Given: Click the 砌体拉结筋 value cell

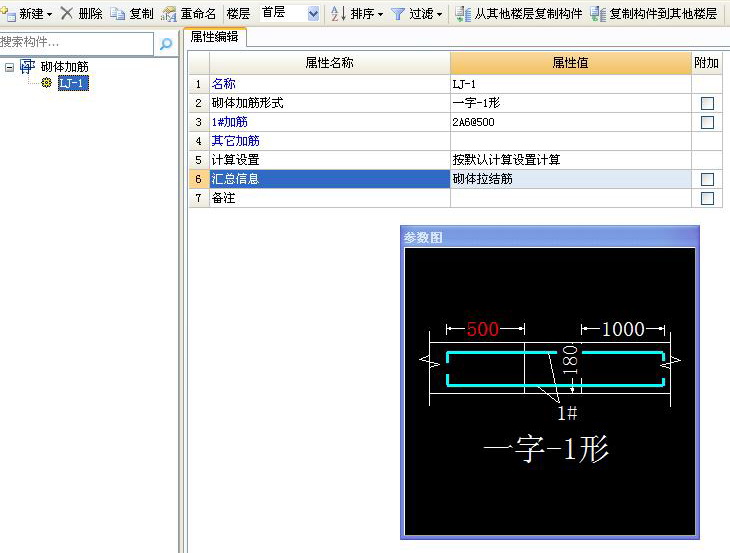Looking at the screenshot, I should point(570,179).
